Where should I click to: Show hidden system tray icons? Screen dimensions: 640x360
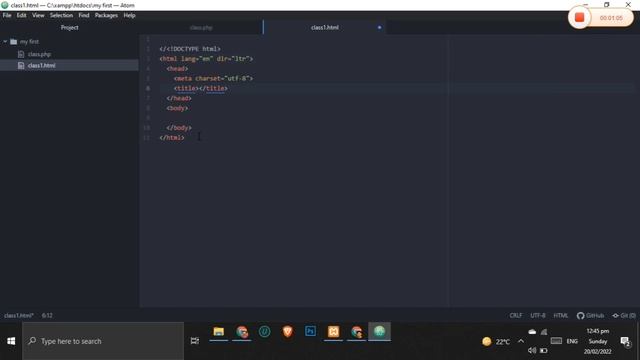[x=521, y=341]
